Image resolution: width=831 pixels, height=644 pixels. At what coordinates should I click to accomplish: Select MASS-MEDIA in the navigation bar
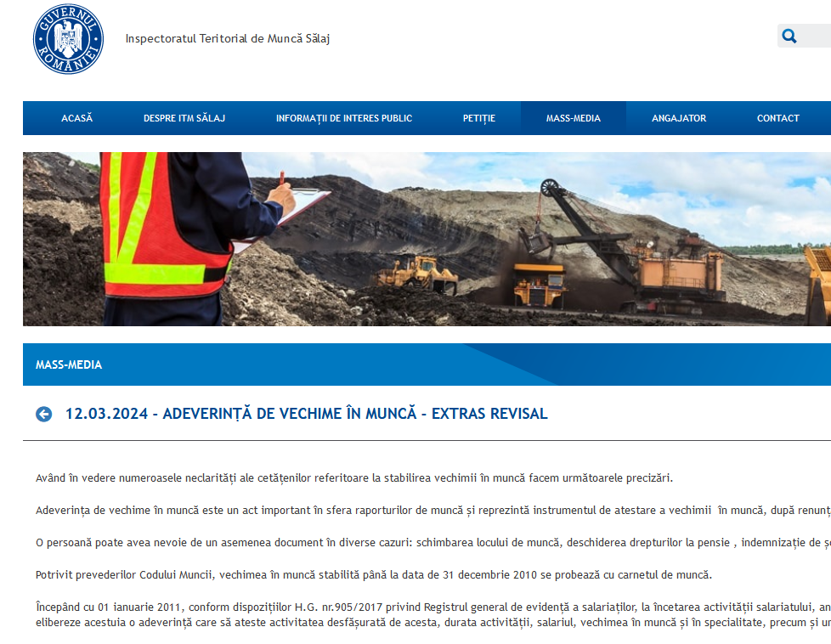[x=573, y=118]
